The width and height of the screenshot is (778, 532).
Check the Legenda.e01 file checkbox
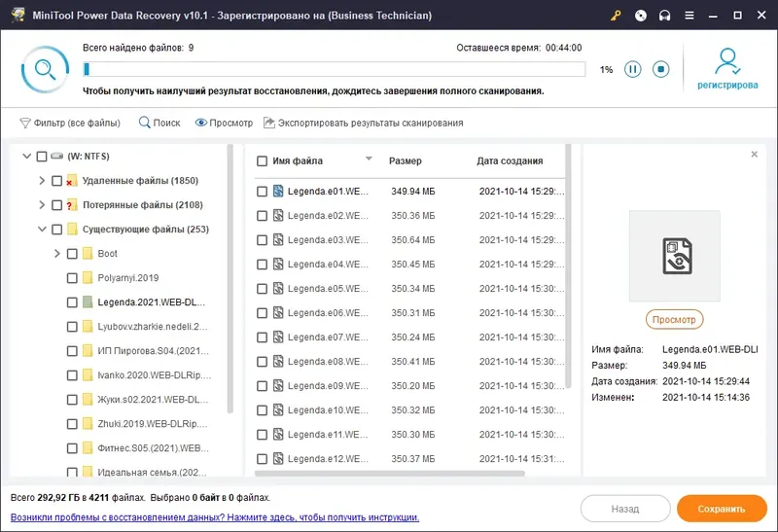click(262, 192)
